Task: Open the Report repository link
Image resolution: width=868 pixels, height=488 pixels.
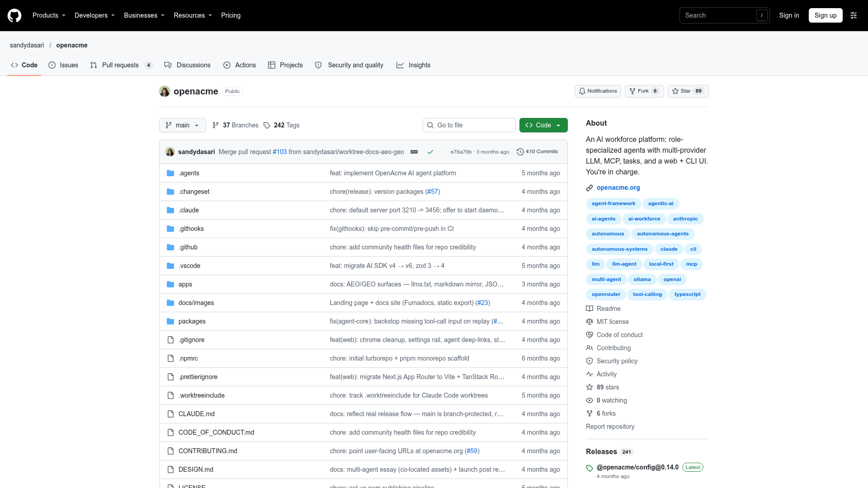Action: [610, 427]
